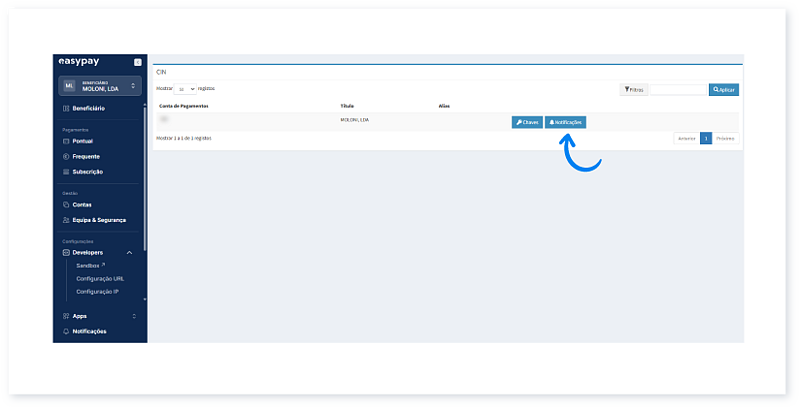
Task: Click the Chaves button
Action: [527, 122]
